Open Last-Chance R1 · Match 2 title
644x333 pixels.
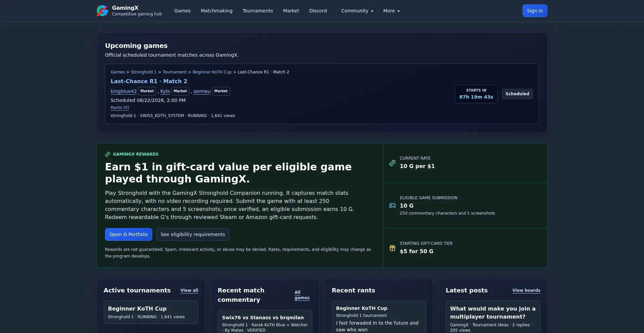[149, 81]
